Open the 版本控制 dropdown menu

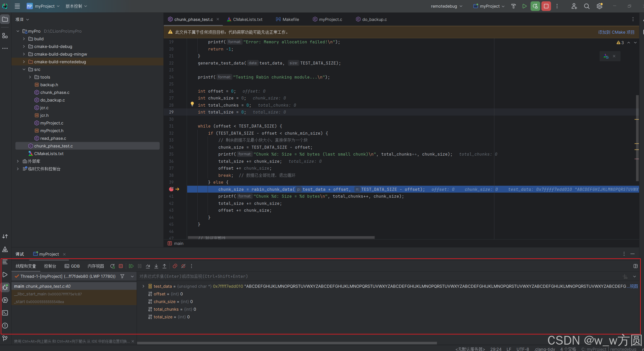pyautogui.click(x=76, y=6)
